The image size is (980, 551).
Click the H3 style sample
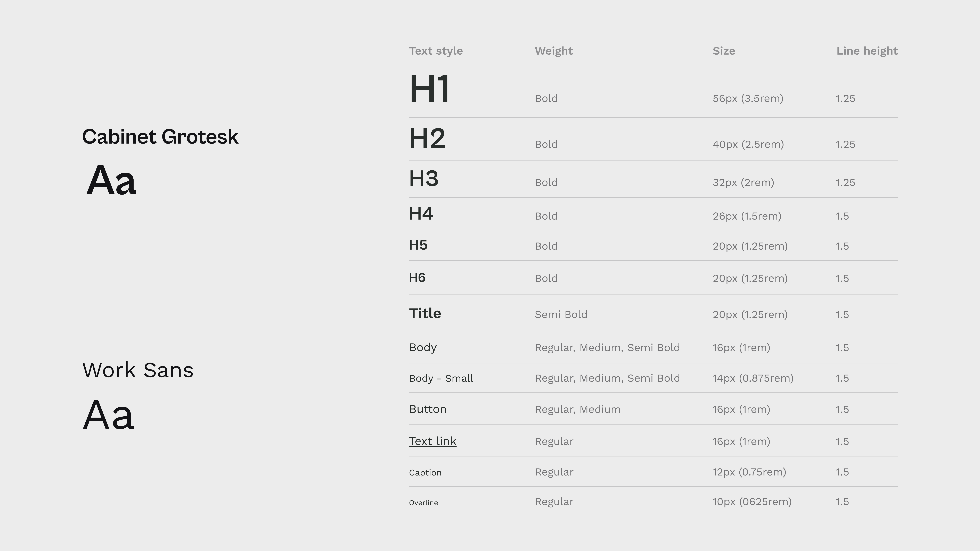point(423,178)
